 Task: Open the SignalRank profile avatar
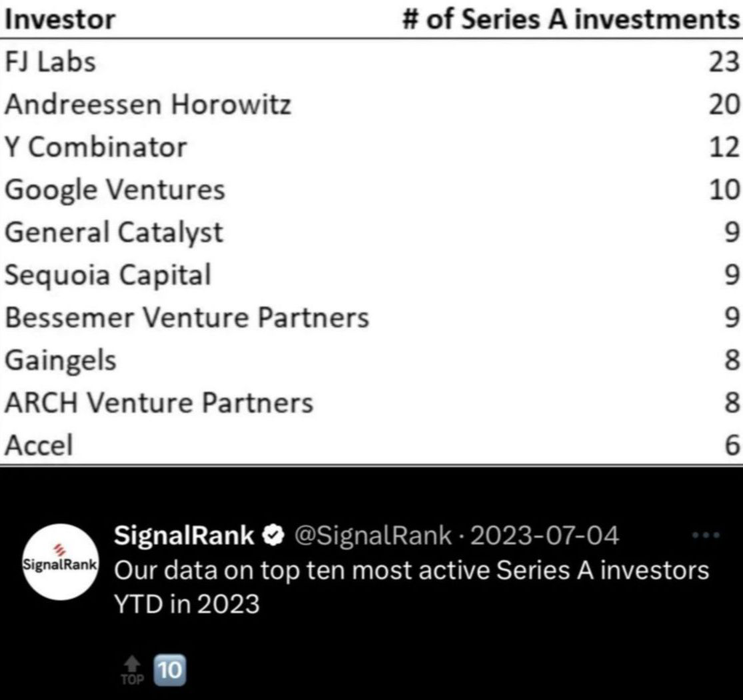point(61,562)
